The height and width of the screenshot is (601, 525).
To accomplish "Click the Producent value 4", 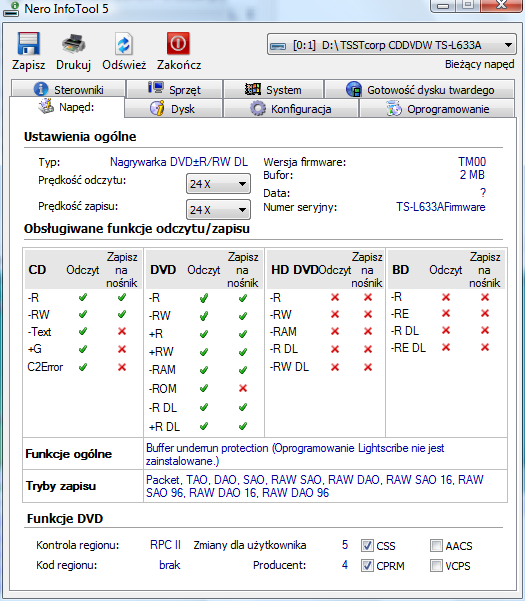I will [345, 565].
